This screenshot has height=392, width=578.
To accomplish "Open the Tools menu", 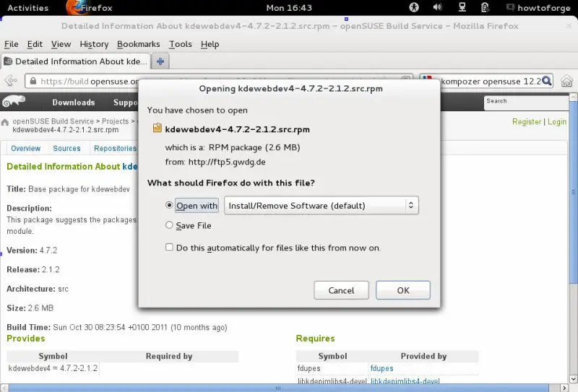I will (181, 44).
